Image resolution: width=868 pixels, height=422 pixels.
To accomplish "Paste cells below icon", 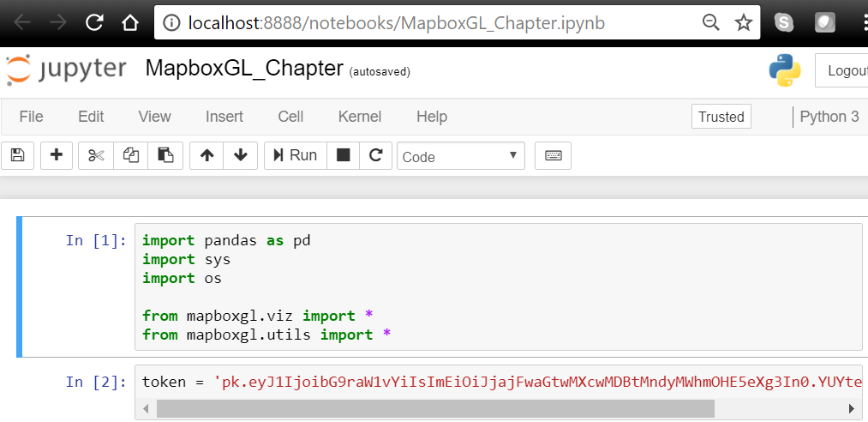I will [x=165, y=155].
